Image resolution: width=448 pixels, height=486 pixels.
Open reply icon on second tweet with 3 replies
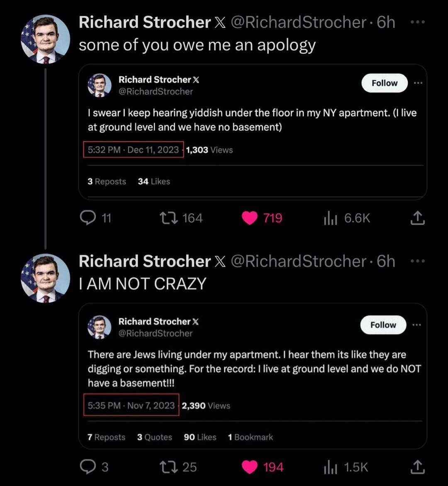pyautogui.click(x=88, y=467)
